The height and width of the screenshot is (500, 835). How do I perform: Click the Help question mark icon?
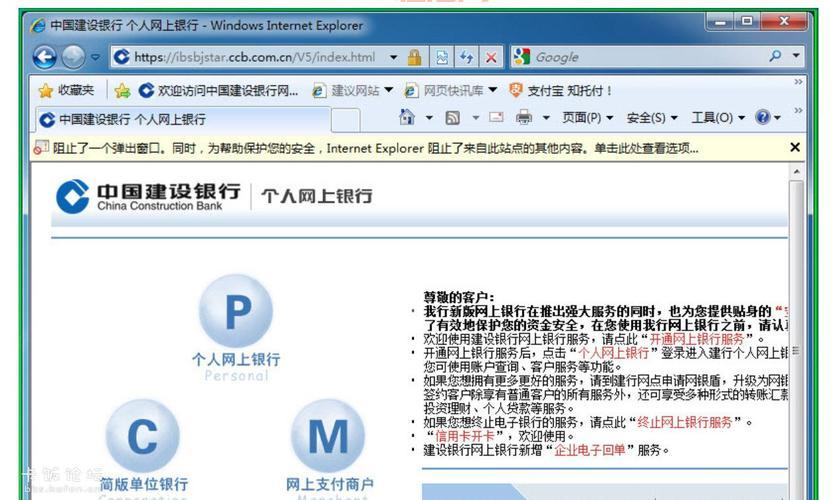click(x=764, y=118)
